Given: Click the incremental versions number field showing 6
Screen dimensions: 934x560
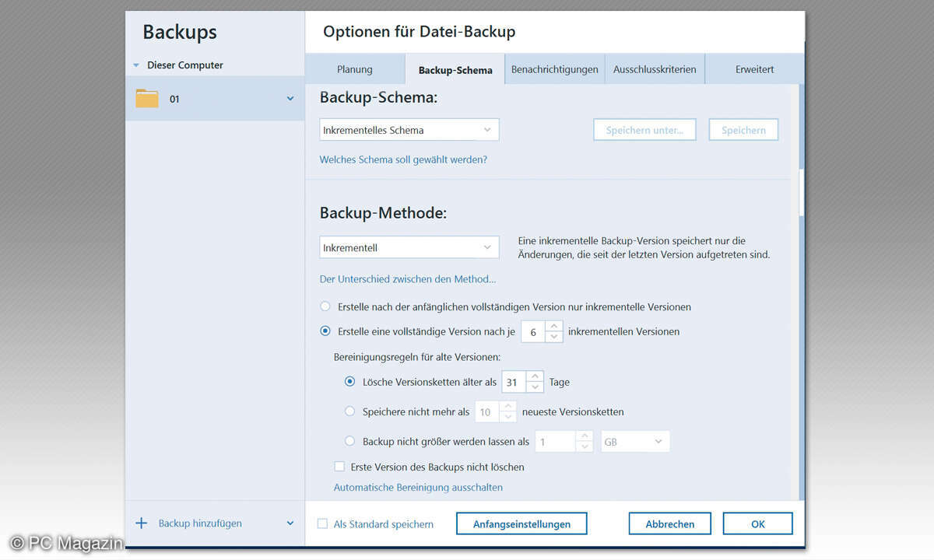Looking at the screenshot, I should (x=533, y=331).
